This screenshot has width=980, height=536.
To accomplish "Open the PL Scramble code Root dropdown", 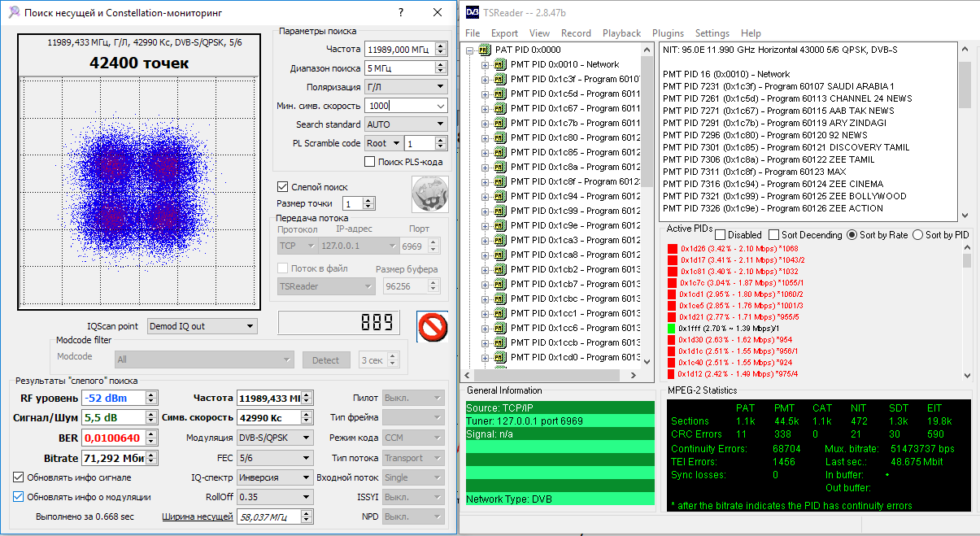I will pos(382,143).
